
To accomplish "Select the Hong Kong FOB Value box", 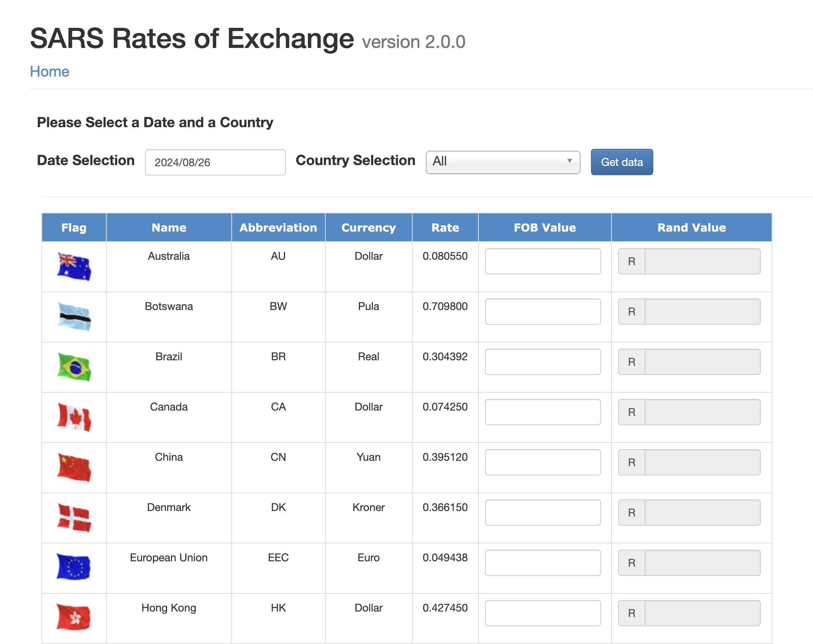I will (543, 613).
